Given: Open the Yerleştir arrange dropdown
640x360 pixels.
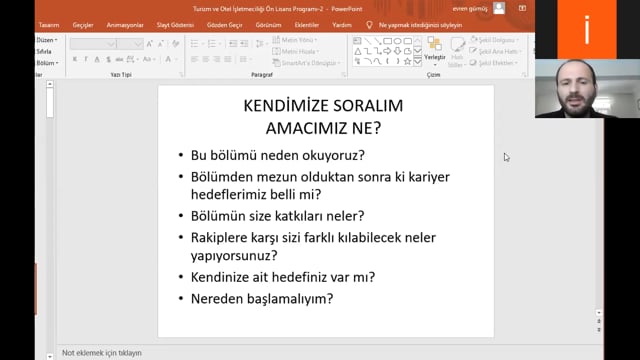Looking at the screenshot, I should [x=435, y=52].
